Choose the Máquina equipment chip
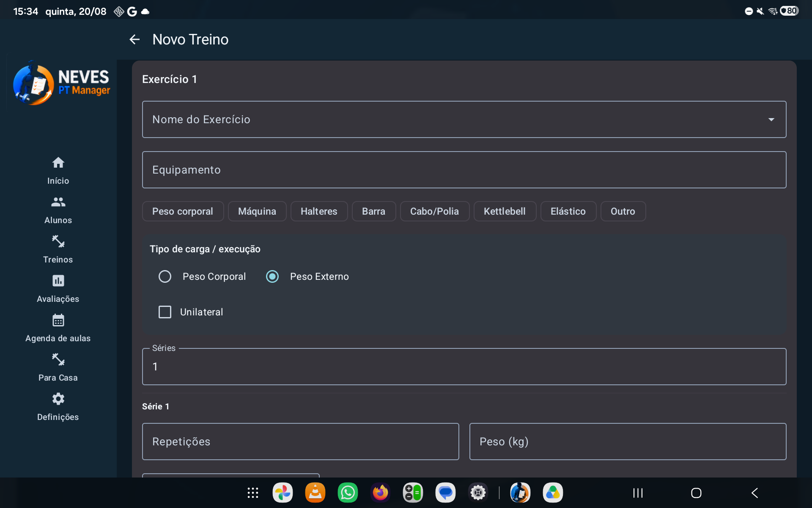812x508 pixels. [257, 211]
